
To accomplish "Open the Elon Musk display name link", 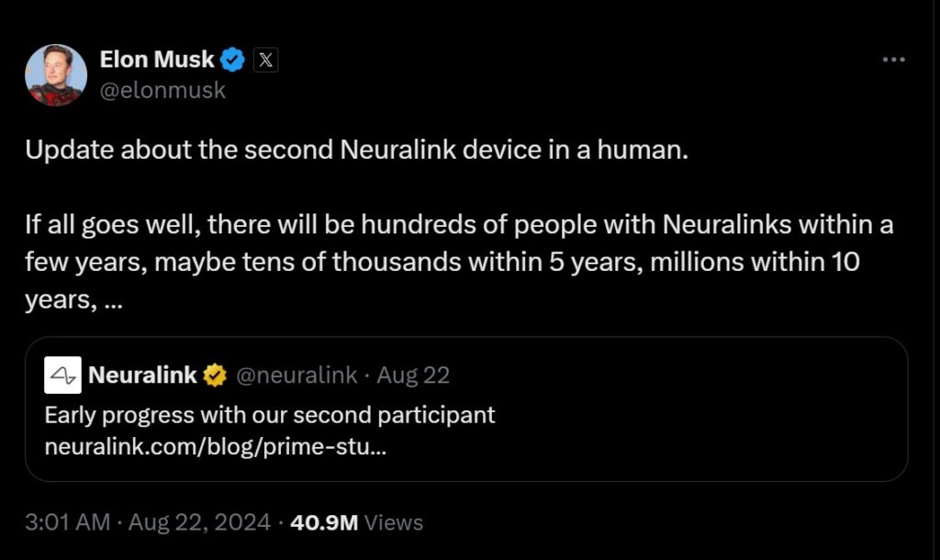I will pos(156,61).
